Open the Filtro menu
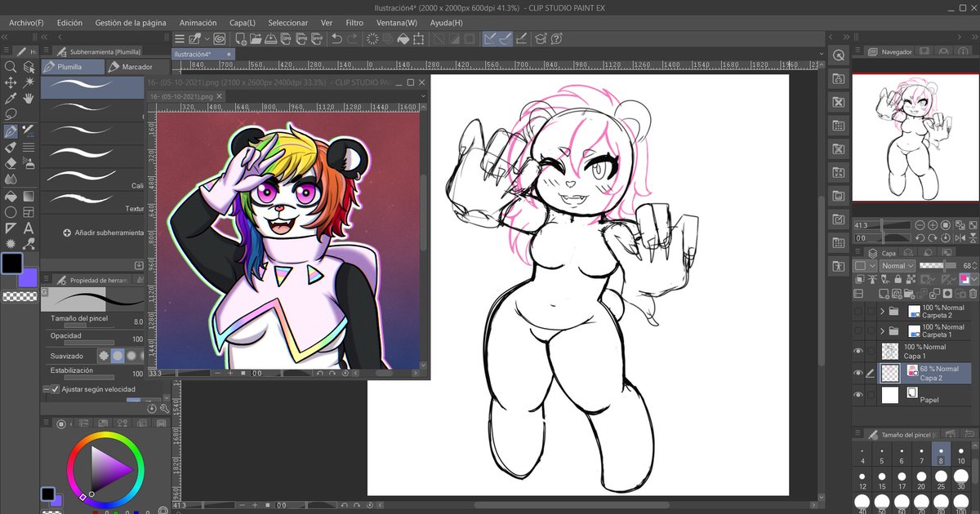Image resolution: width=980 pixels, height=514 pixels. tap(354, 23)
